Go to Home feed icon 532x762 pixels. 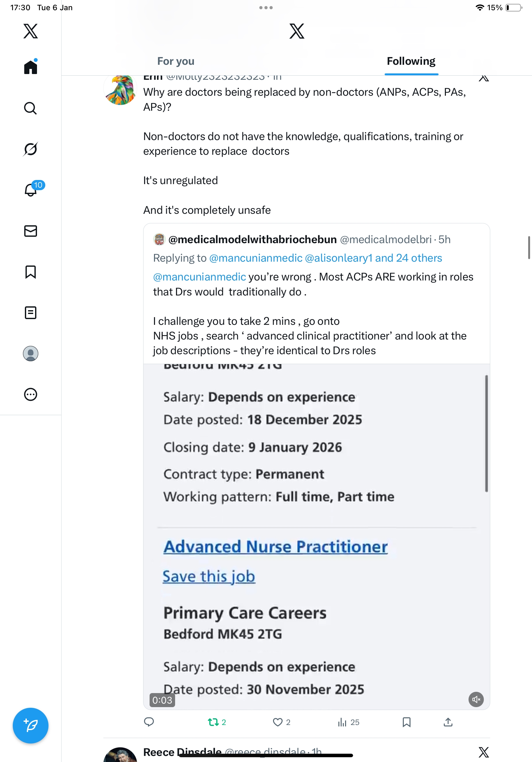(31, 67)
